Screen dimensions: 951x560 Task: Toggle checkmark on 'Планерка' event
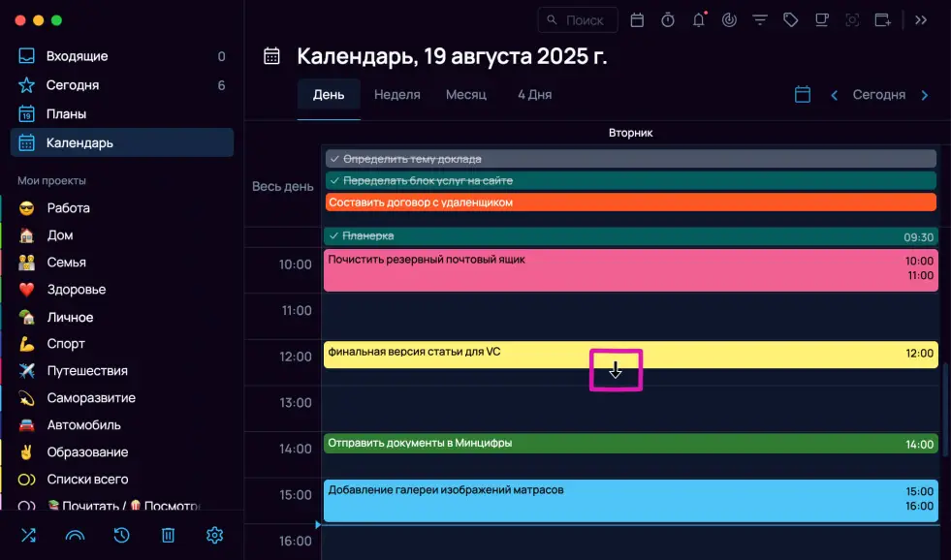[x=334, y=236]
